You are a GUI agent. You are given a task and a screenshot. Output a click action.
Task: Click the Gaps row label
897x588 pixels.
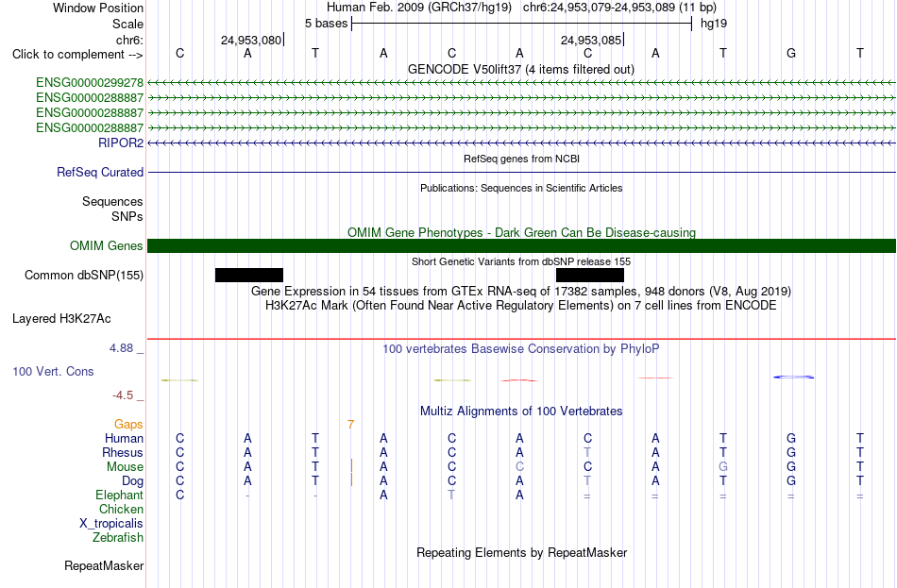tap(128, 424)
